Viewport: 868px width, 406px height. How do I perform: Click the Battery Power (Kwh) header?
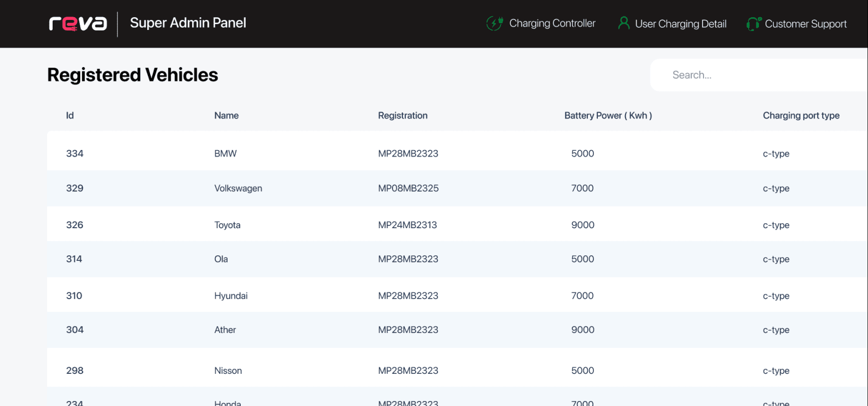point(608,116)
